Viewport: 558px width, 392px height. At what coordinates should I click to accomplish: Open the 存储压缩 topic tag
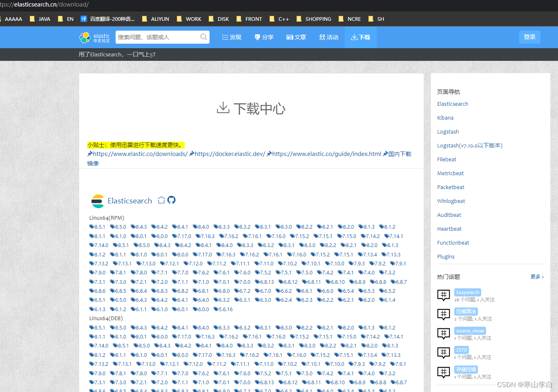(466, 370)
